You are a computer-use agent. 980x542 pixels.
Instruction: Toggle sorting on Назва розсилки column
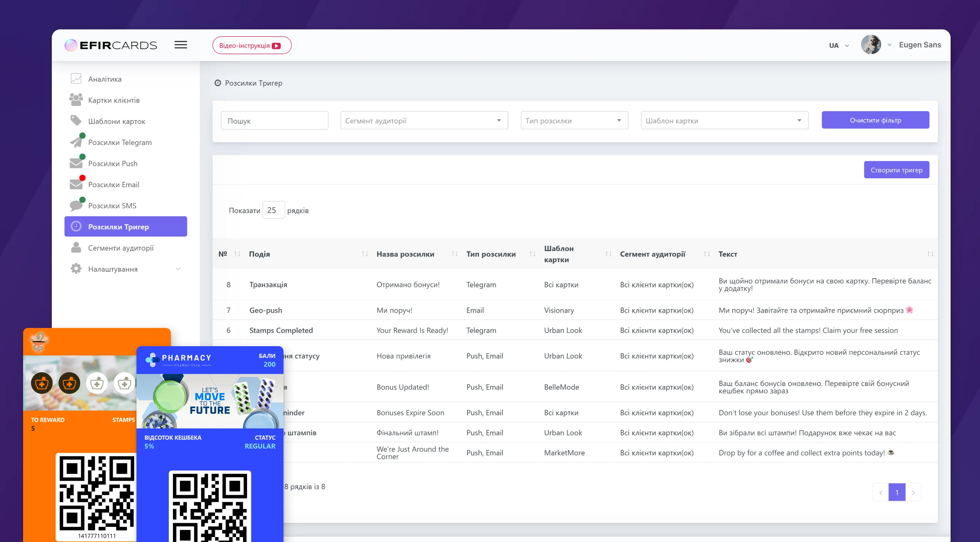pos(455,254)
